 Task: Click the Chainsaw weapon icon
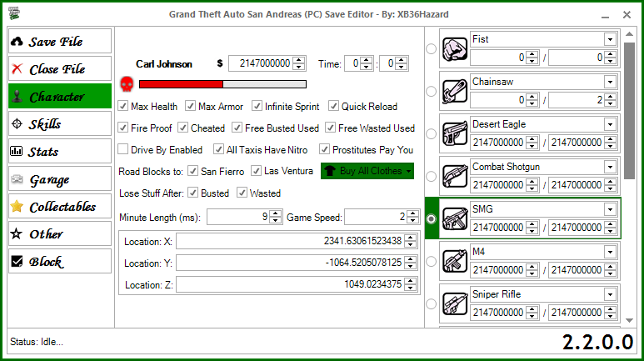coord(455,91)
